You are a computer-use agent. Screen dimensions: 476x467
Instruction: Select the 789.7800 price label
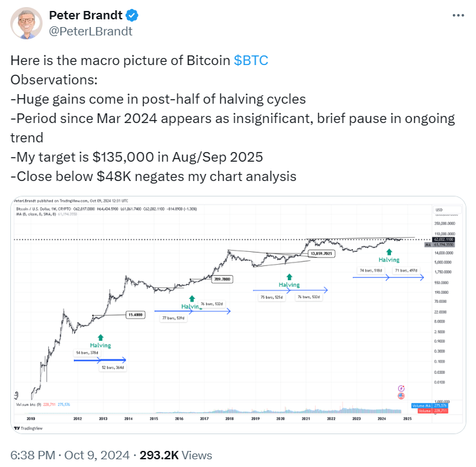tap(222, 279)
